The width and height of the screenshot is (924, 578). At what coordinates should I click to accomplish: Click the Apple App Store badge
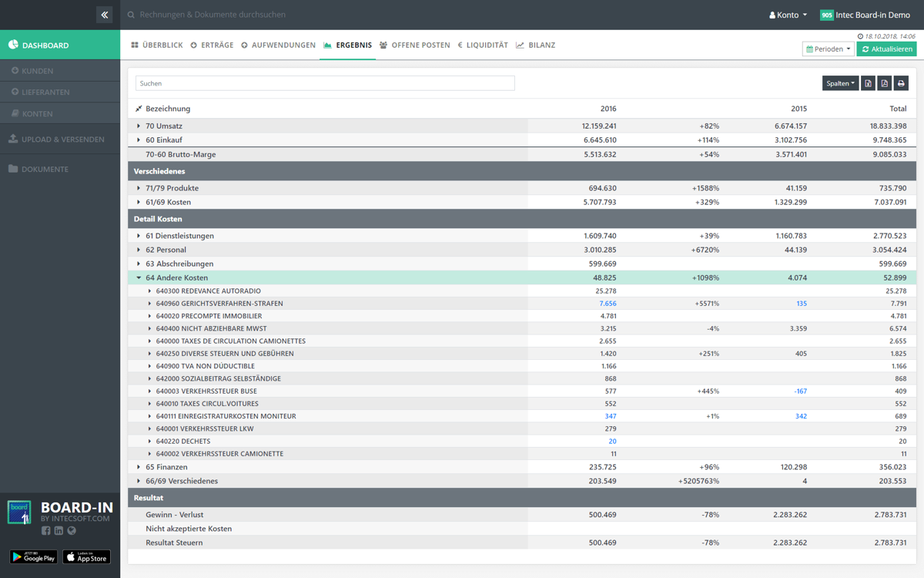tap(86, 556)
